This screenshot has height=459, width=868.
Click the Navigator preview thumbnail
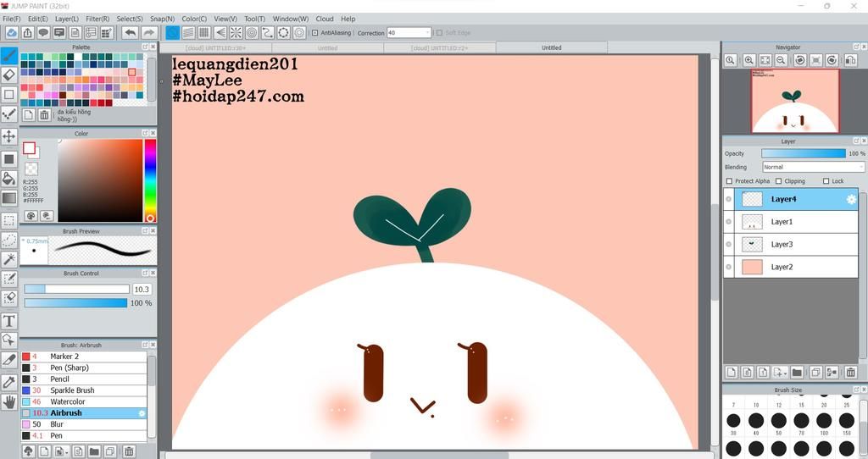[x=795, y=101]
